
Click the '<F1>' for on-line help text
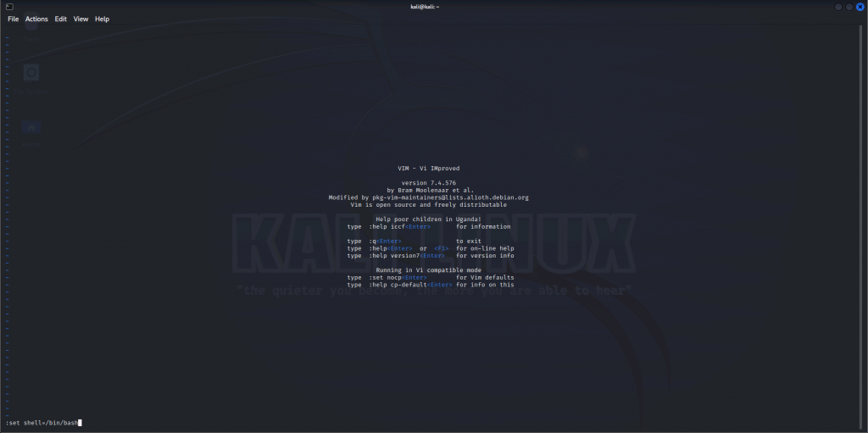click(442, 248)
